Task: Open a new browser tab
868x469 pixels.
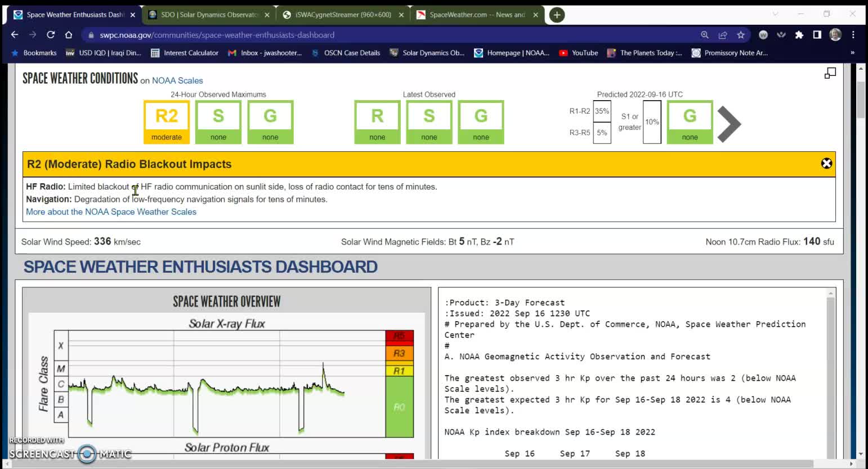Action: pos(557,15)
